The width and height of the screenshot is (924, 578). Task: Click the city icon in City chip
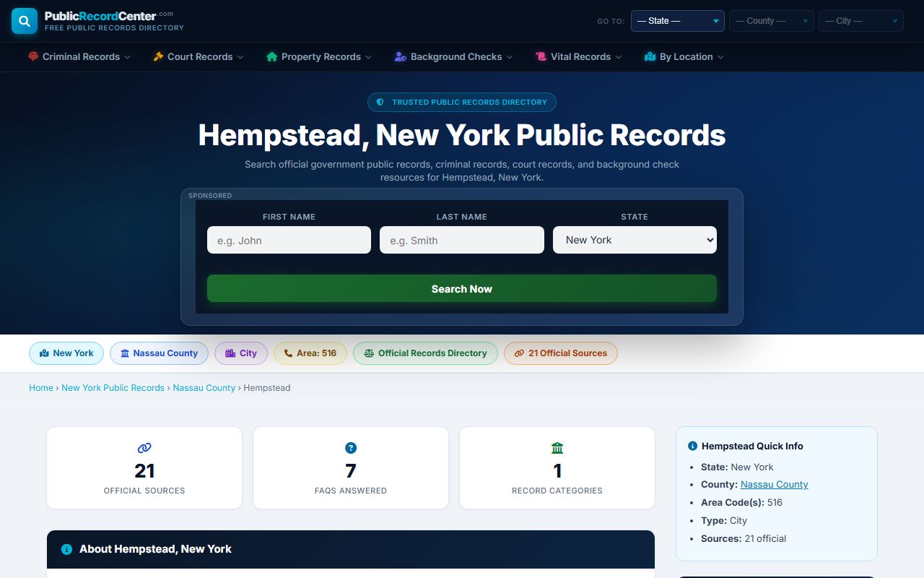[230, 353]
